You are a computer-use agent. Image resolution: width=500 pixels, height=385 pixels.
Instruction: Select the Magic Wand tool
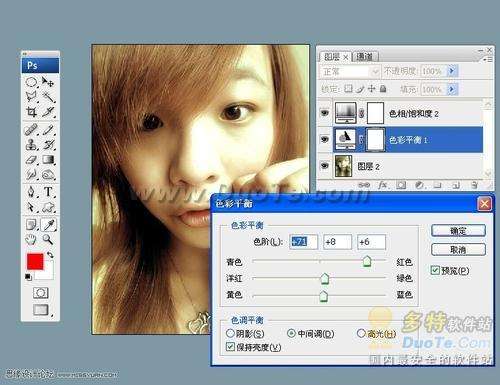pyautogui.click(x=48, y=97)
